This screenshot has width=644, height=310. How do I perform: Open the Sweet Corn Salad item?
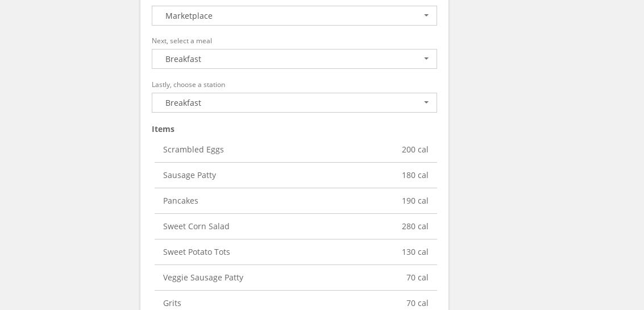pyautogui.click(x=196, y=226)
